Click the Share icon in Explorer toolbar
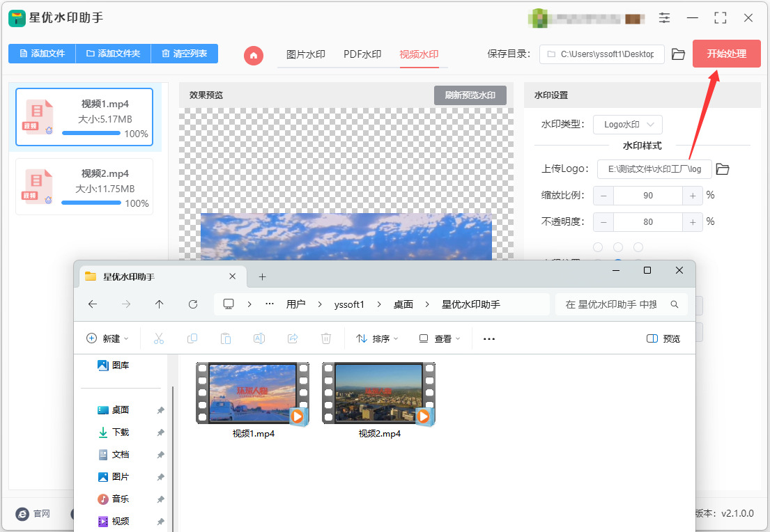 [x=293, y=338]
